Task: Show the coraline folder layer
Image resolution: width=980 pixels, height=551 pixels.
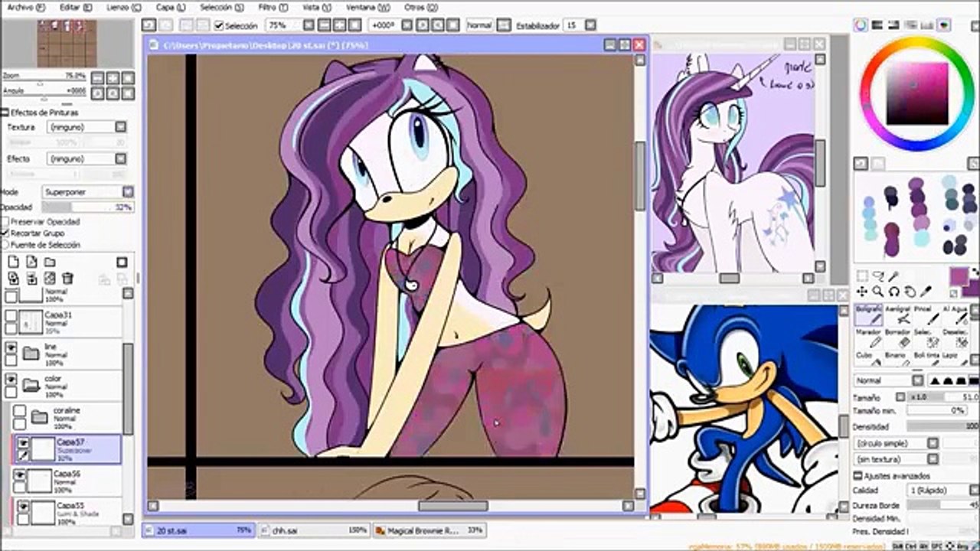Action: coord(19,411)
